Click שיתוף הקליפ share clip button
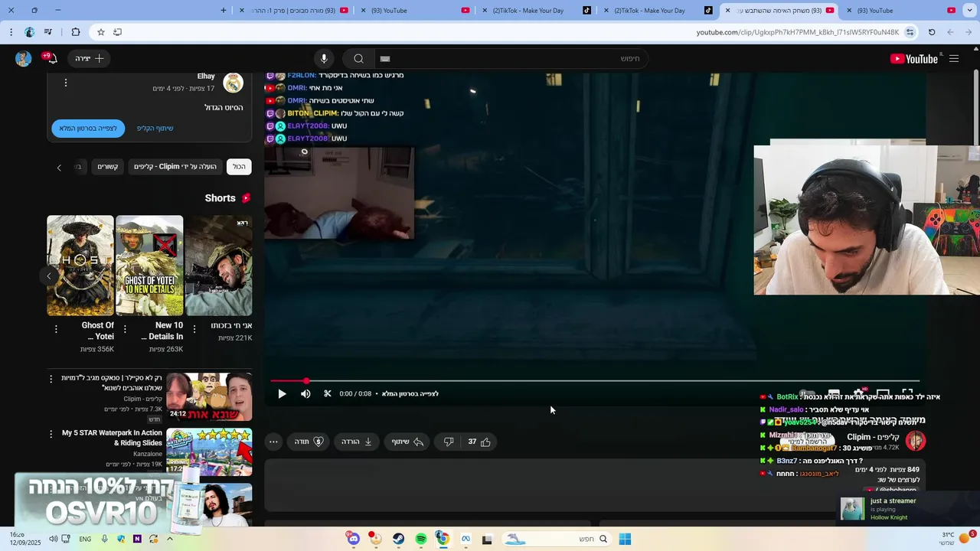Image resolution: width=980 pixels, height=551 pixels. tap(155, 129)
